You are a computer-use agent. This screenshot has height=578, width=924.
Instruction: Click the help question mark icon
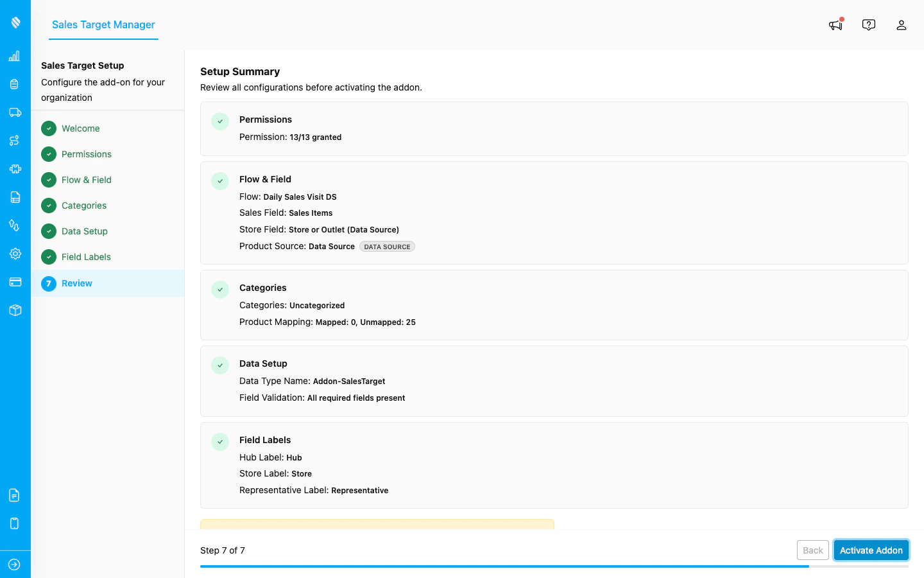coord(868,24)
